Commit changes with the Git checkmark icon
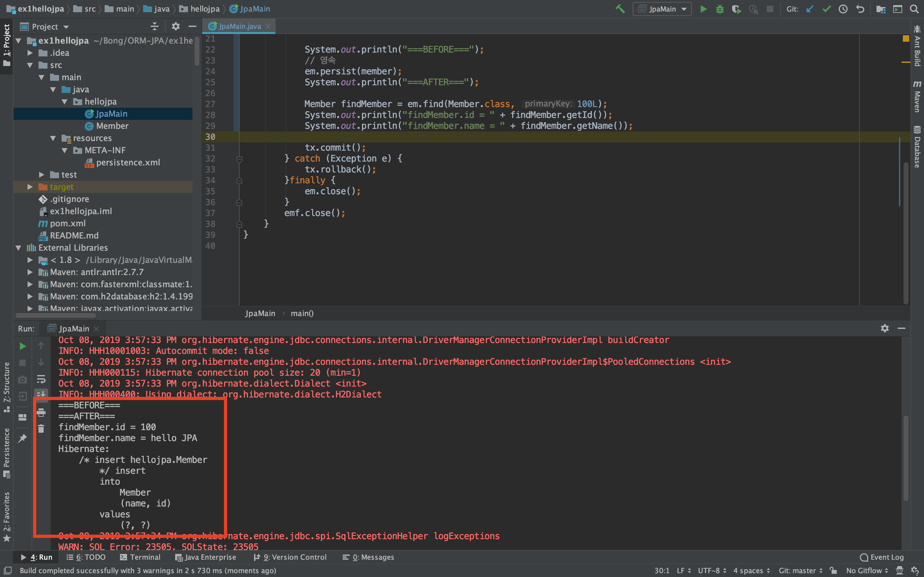The image size is (924, 577). 827,9
